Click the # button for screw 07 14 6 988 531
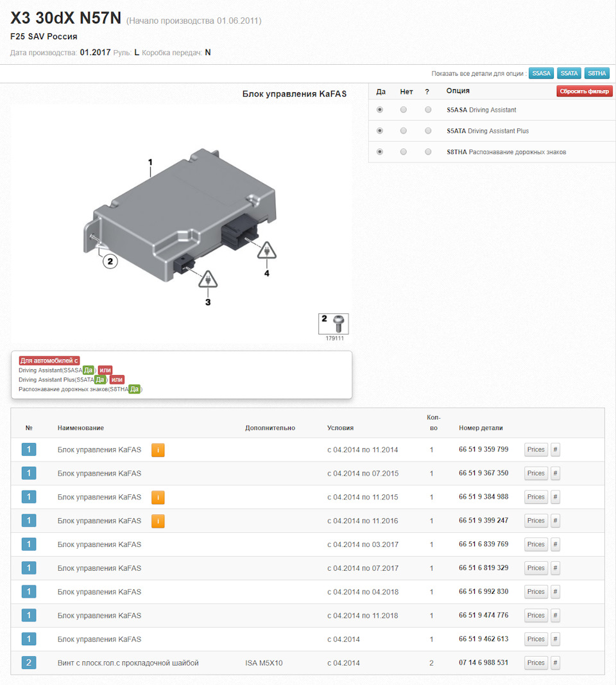 555,663
